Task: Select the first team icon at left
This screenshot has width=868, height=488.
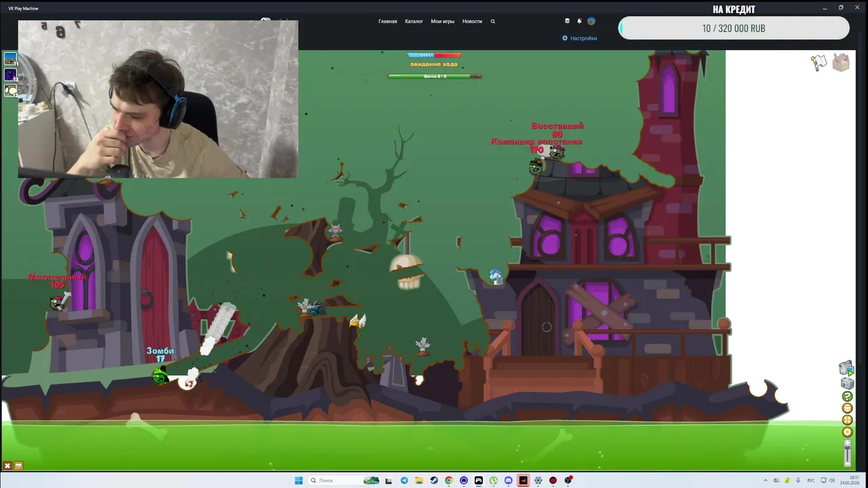Action: click(11, 59)
